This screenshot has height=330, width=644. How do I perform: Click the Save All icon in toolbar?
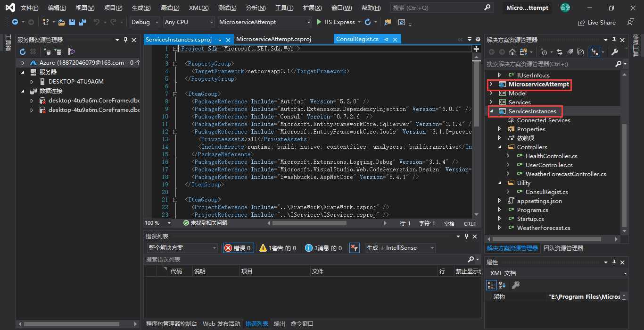click(x=83, y=22)
